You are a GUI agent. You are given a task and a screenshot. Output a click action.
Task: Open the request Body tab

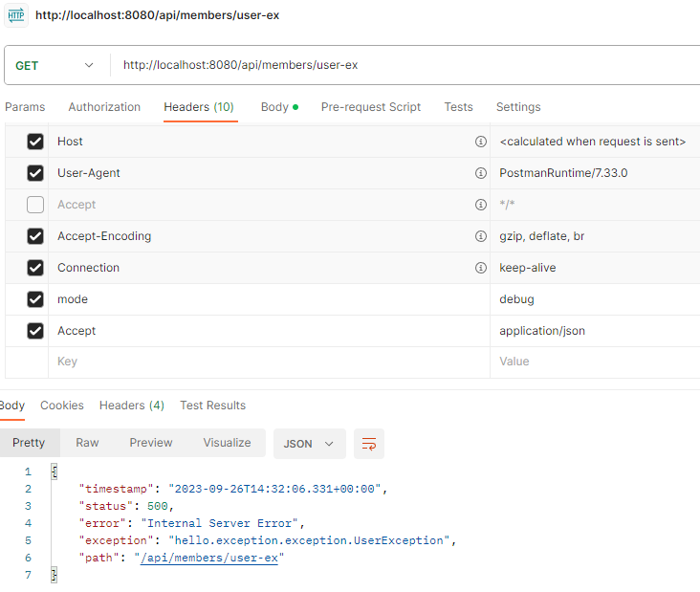point(279,107)
